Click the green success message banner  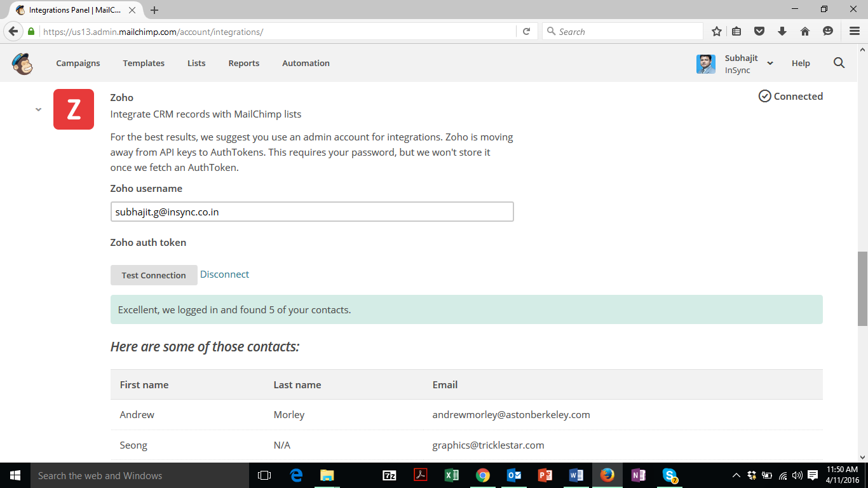tap(466, 309)
